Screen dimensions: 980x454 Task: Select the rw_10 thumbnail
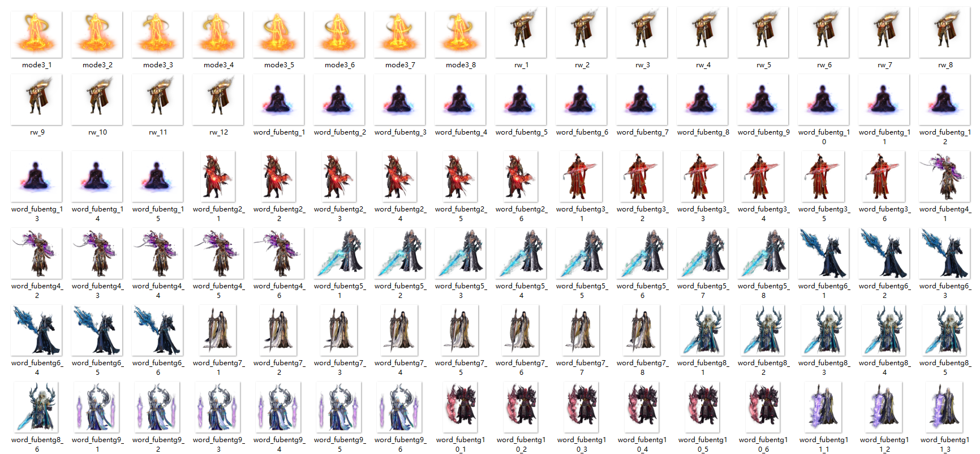97,100
